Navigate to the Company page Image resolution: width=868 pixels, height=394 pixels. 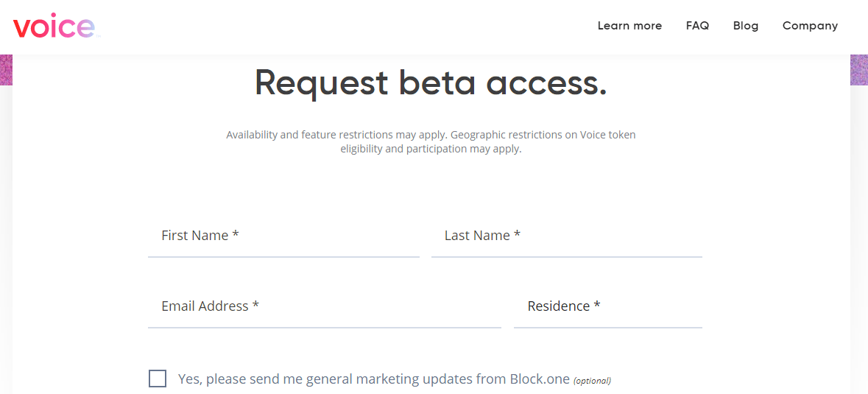pos(810,26)
